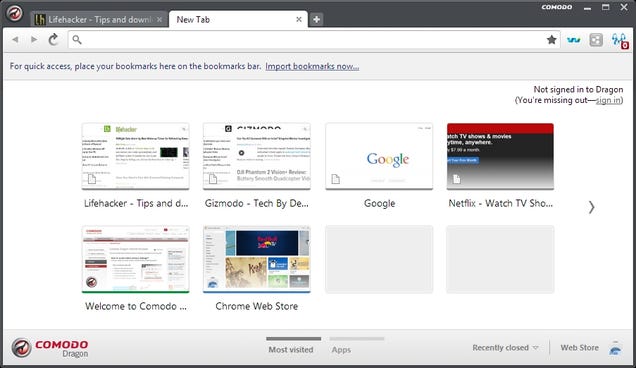Select the Most visited section
The image size is (636, 368).
click(291, 349)
